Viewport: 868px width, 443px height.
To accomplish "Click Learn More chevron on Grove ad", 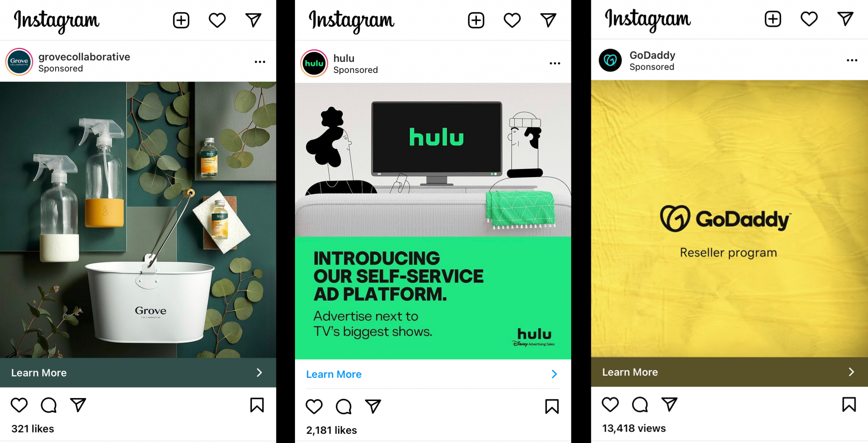I will tap(259, 373).
